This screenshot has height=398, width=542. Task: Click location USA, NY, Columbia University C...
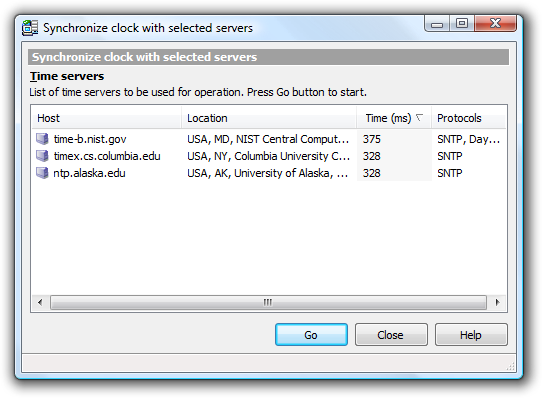268,156
